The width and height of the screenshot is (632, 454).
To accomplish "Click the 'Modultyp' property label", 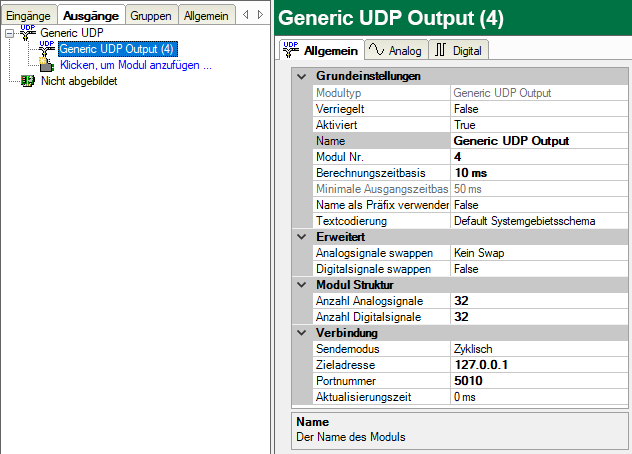I will (339, 93).
